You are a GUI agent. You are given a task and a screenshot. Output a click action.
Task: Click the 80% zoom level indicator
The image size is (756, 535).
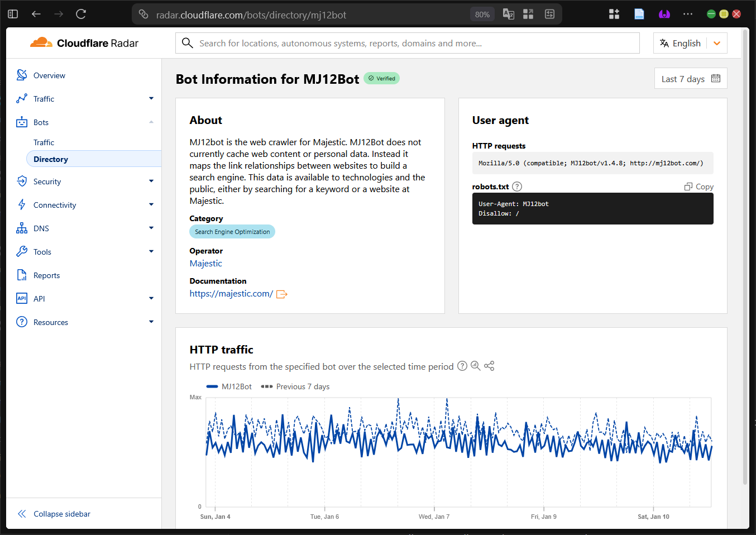[x=482, y=15]
